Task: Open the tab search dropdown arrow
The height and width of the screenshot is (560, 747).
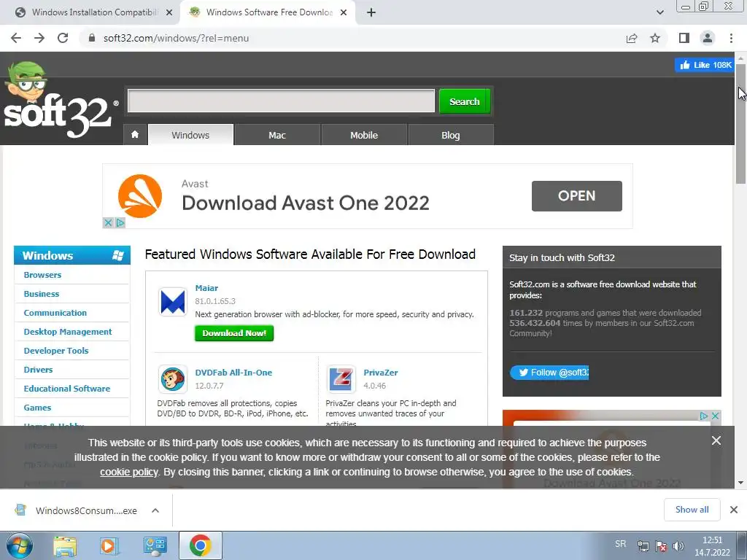Action: pyautogui.click(x=659, y=12)
